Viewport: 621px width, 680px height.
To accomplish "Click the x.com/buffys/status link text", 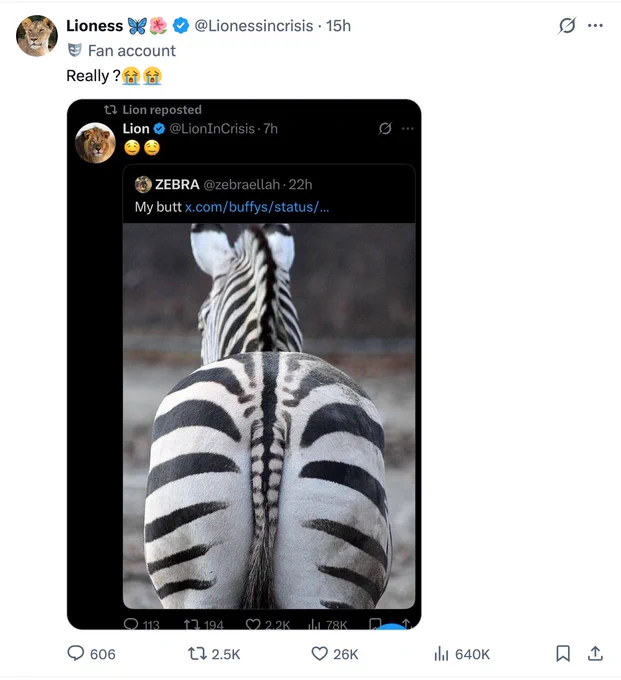I will pyautogui.click(x=257, y=207).
